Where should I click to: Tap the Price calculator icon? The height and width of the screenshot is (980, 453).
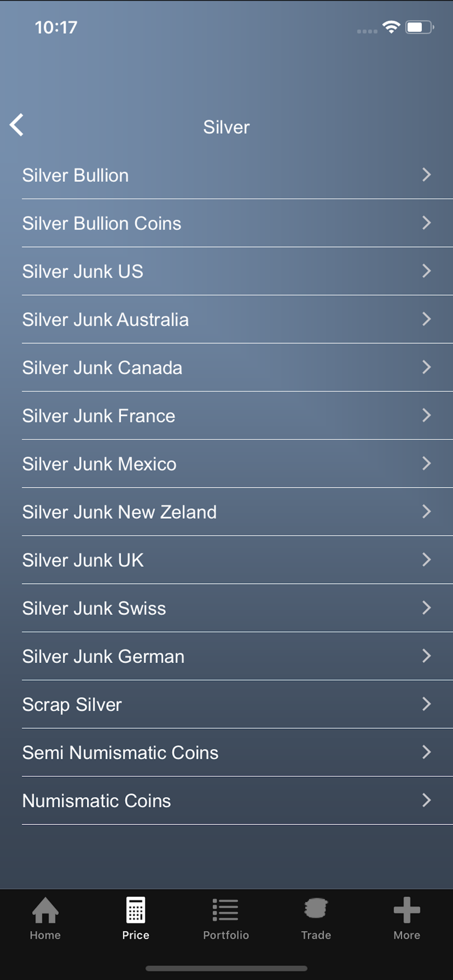[135, 910]
